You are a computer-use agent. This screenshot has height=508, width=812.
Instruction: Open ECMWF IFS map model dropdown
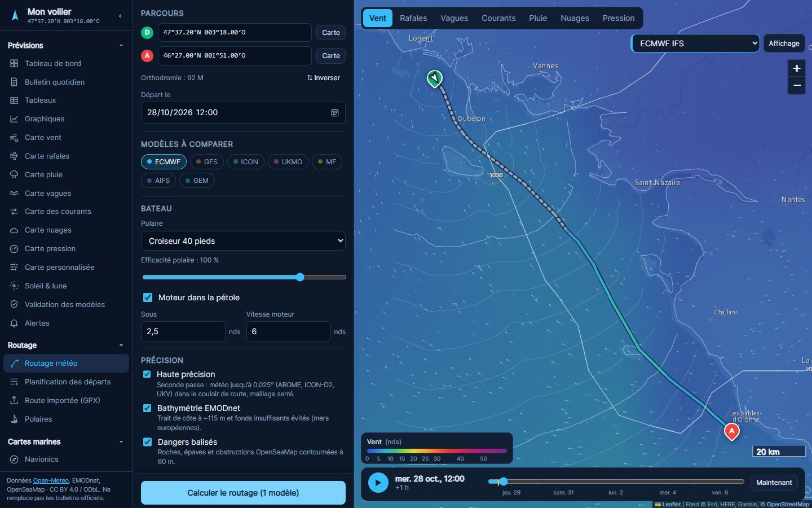[x=696, y=43]
